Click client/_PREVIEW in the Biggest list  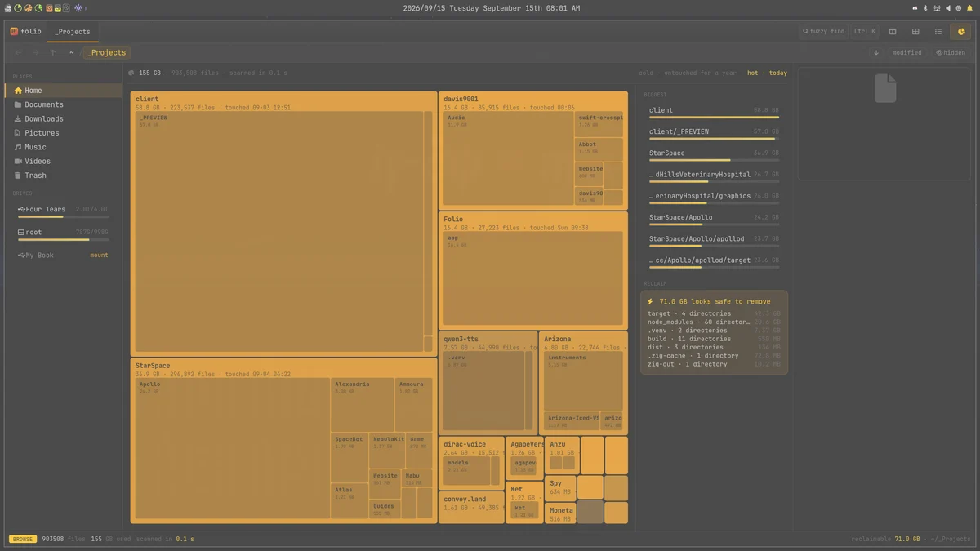[x=714, y=133]
